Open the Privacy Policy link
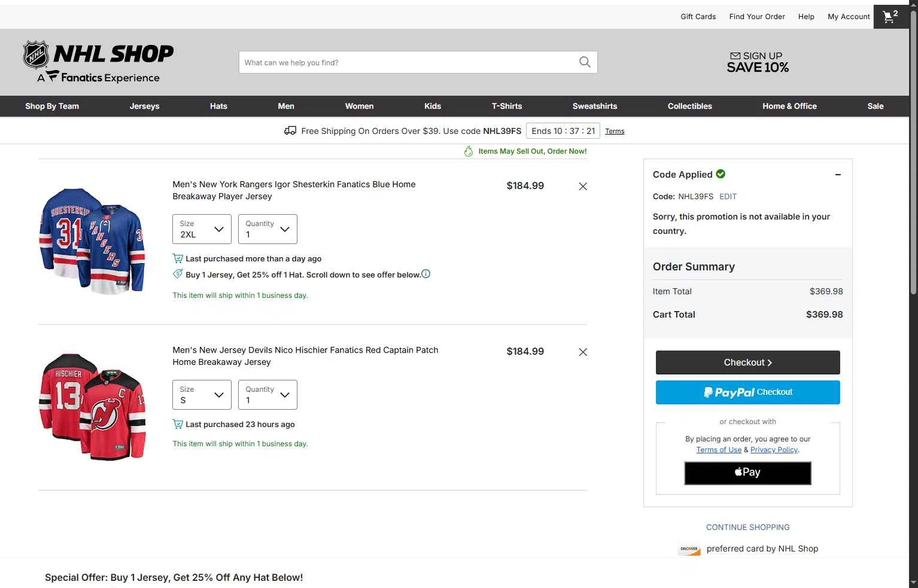This screenshot has width=918, height=588. click(774, 450)
